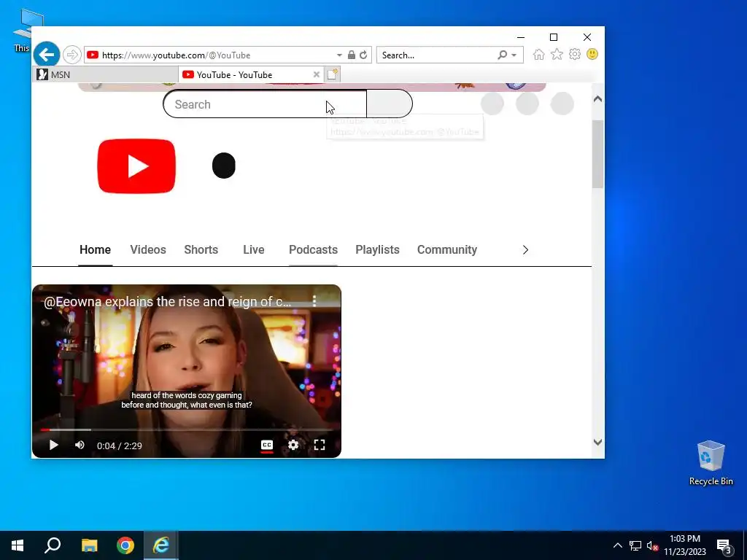Open File Explorer from the taskbar
The image size is (747, 560).
[x=89, y=545]
